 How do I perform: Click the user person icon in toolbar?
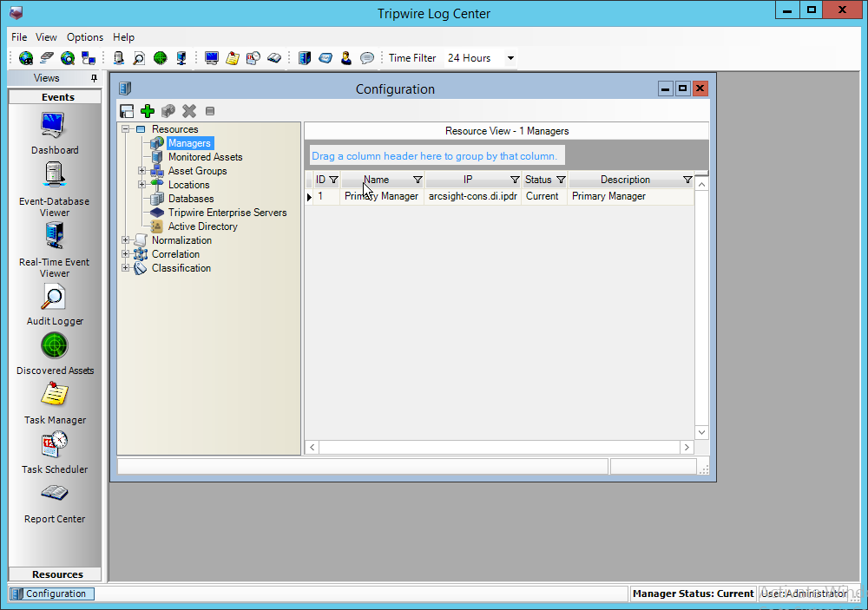(346, 57)
